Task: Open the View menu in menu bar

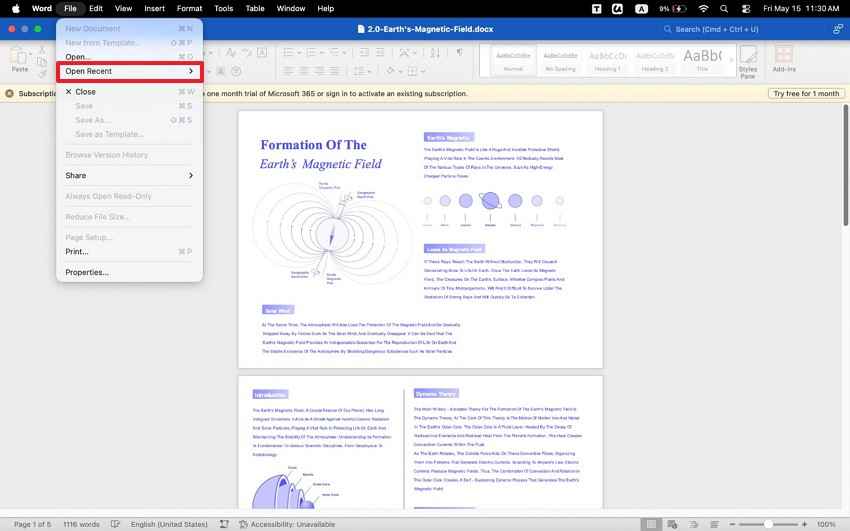Action: click(123, 8)
